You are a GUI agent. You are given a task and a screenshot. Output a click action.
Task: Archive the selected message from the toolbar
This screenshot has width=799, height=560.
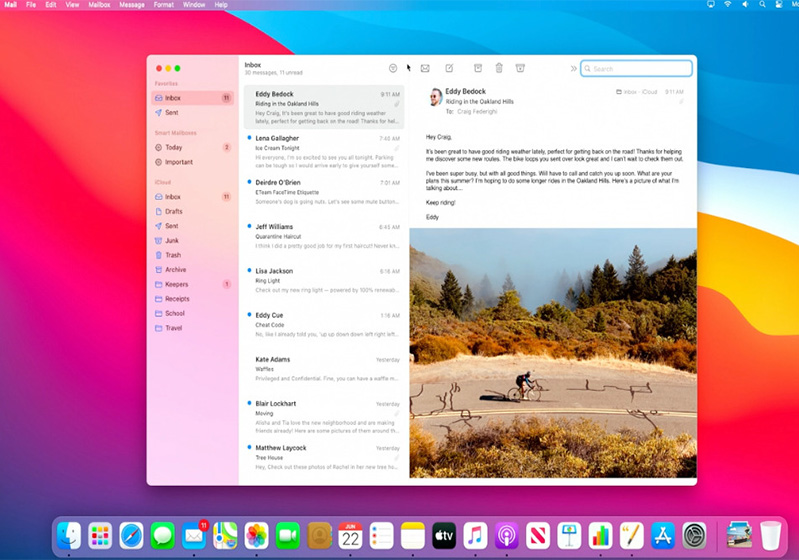478,68
